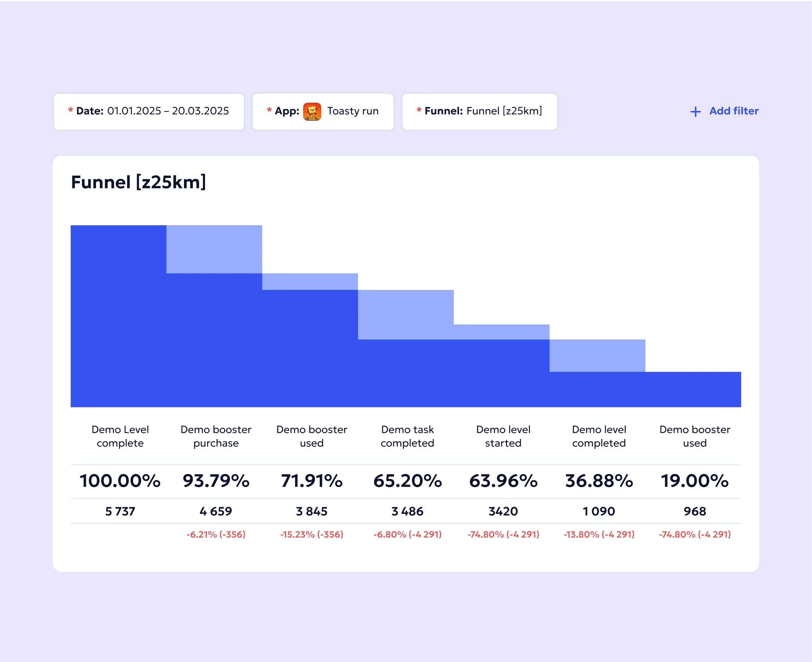Select the Demo task completed step label
812x662 pixels.
[x=407, y=436]
